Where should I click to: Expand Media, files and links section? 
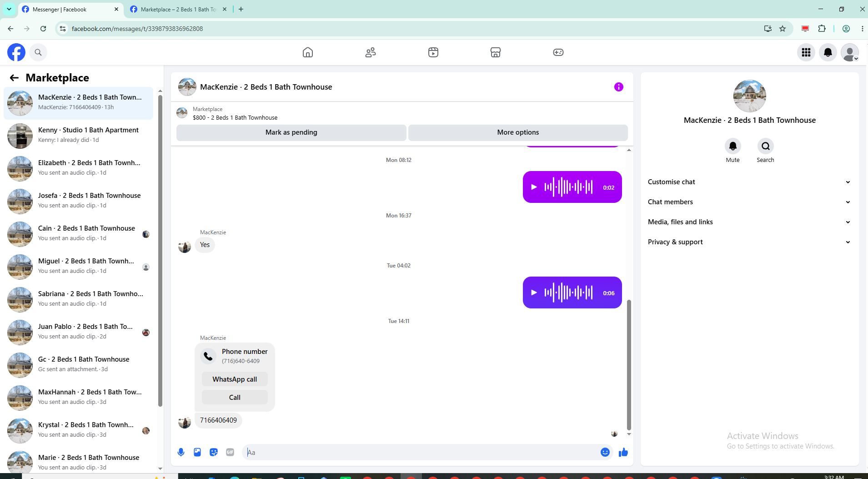[x=749, y=222]
